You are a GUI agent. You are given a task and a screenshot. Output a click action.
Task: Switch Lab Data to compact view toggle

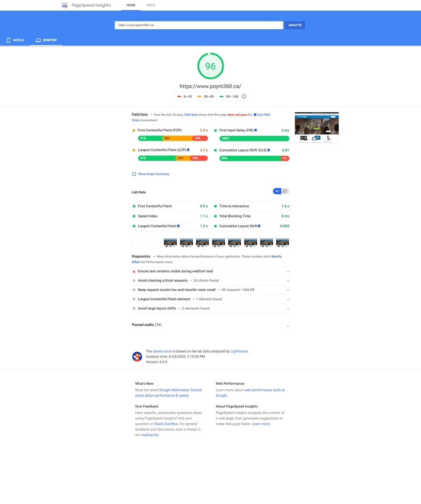[x=277, y=191]
